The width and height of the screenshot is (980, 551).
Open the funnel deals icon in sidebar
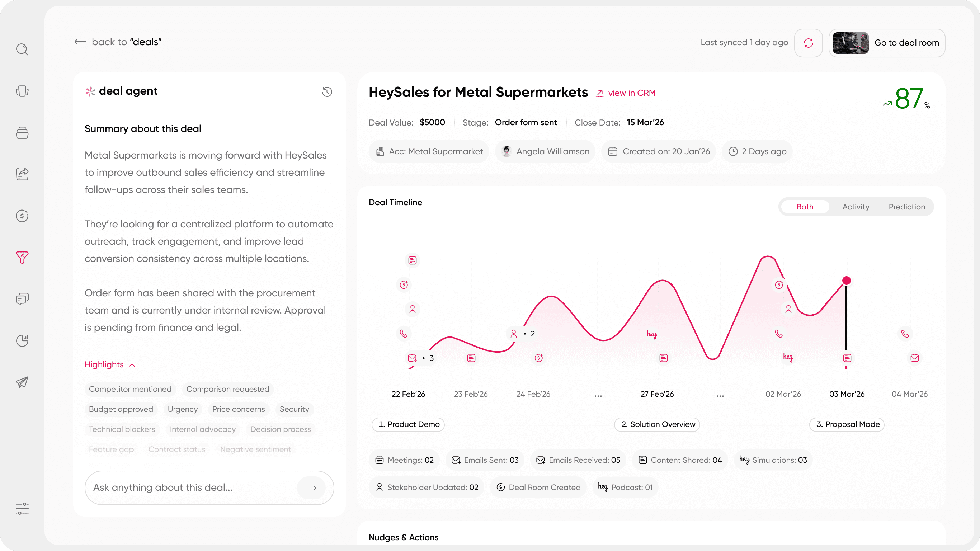(22, 258)
